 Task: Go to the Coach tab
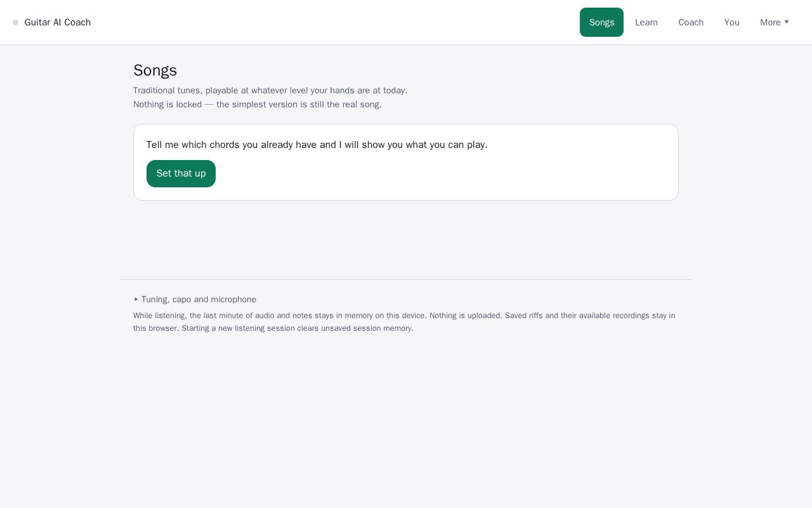click(x=691, y=22)
